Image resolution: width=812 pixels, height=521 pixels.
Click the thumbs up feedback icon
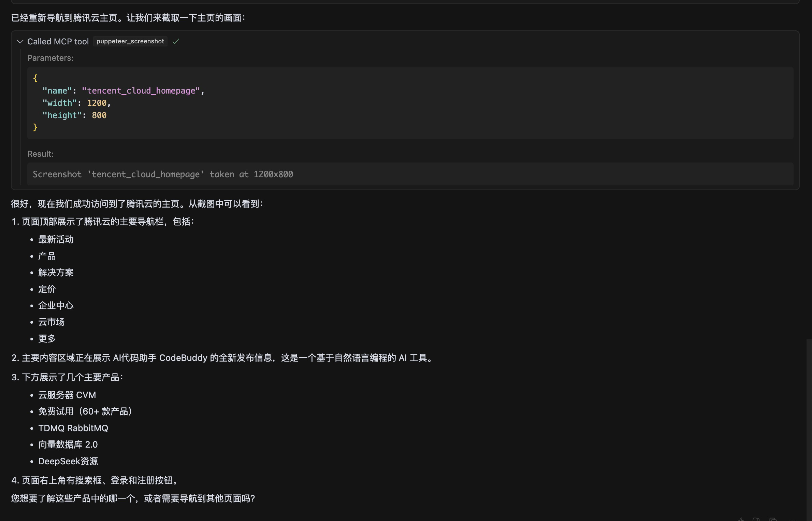coord(741,519)
